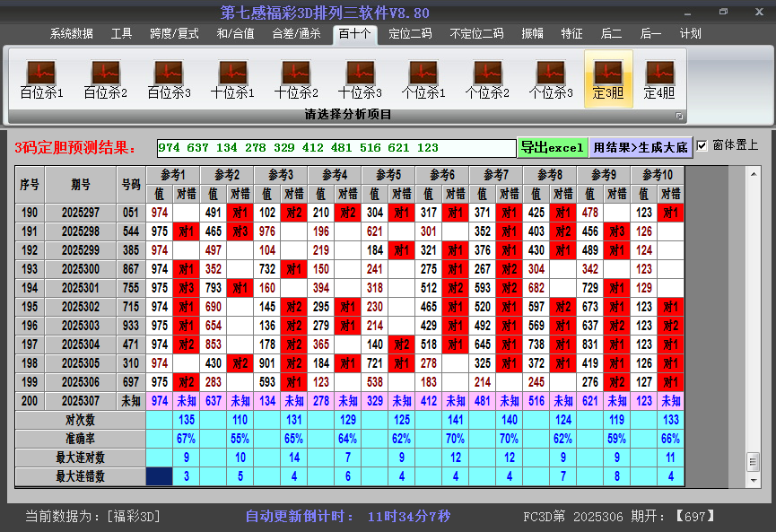This screenshot has height=532, width=776.
Task: Open the 工具 menu
Action: (x=121, y=33)
